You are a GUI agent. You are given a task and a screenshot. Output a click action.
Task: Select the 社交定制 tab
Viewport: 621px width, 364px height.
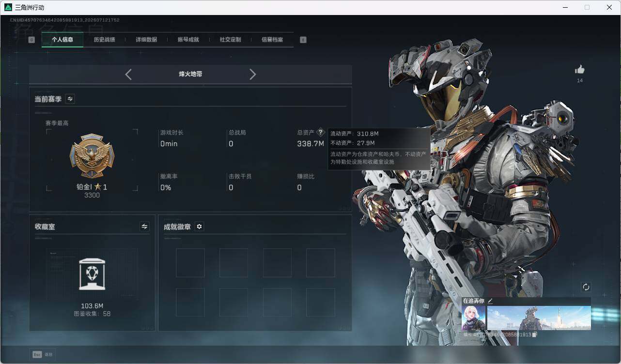tap(230, 40)
